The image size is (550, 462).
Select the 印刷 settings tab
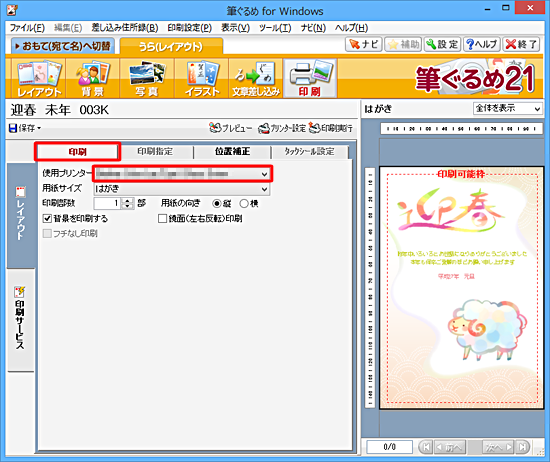click(x=78, y=152)
